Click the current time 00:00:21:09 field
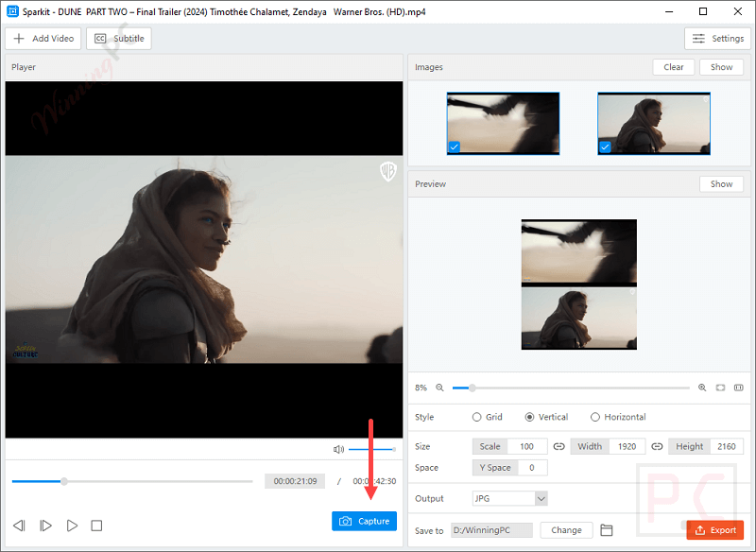Viewport: 756px width, 552px height. coord(295,481)
